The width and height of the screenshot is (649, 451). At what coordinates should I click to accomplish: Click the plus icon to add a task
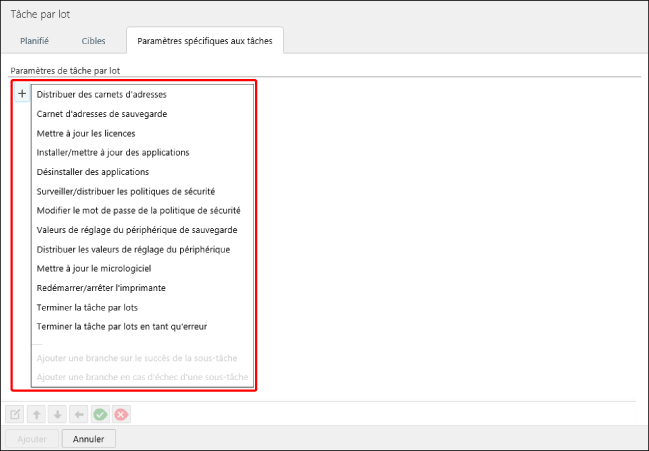22,94
